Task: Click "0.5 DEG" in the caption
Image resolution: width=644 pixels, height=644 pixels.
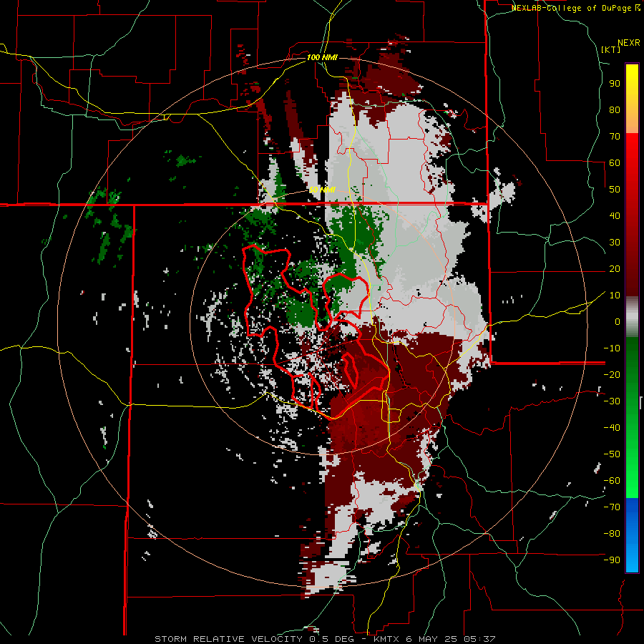Action: 333,639
